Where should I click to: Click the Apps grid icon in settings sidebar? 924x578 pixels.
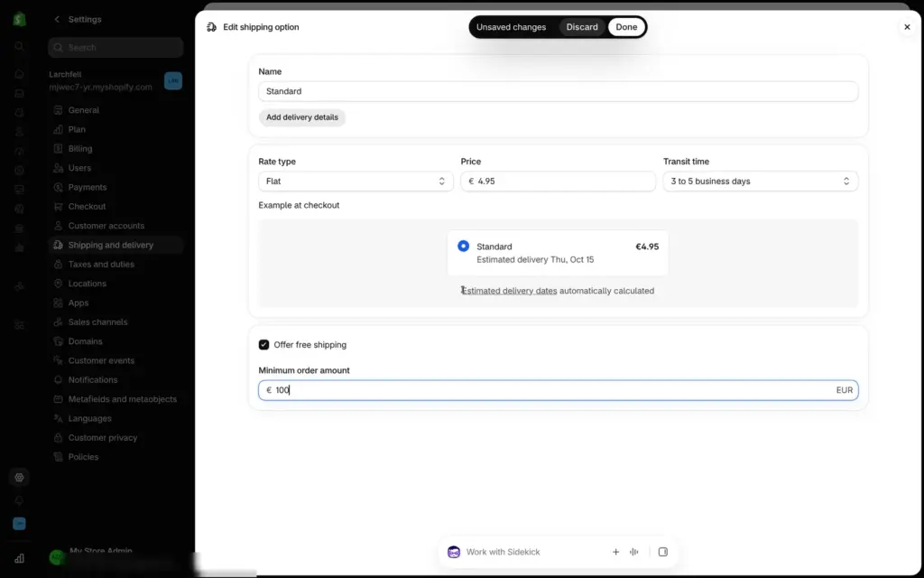click(x=58, y=303)
